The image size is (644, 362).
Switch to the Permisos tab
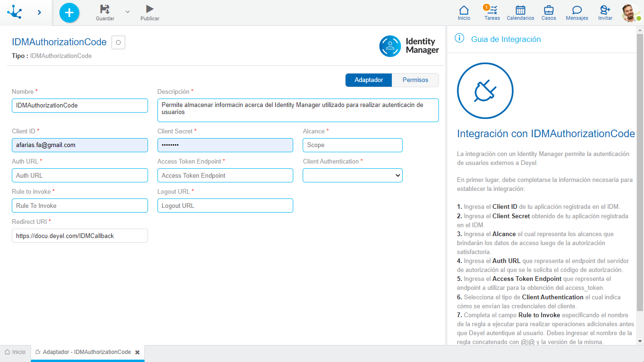(x=415, y=80)
